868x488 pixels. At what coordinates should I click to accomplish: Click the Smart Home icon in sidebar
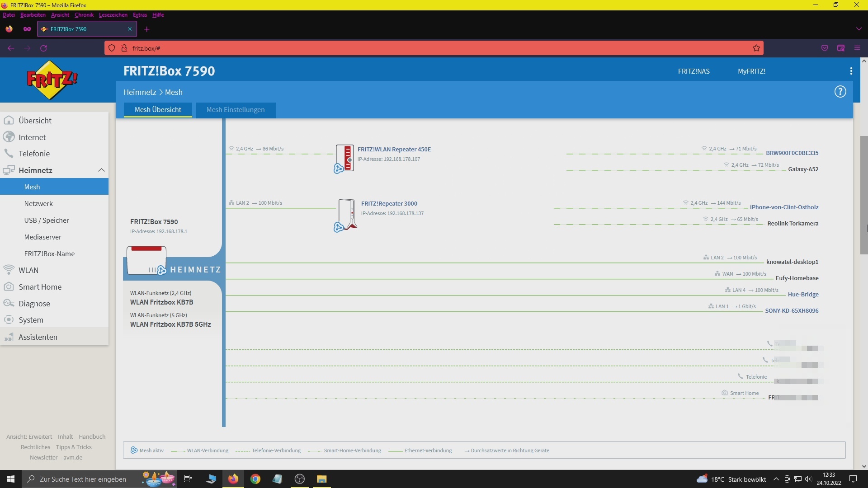(x=9, y=286)
